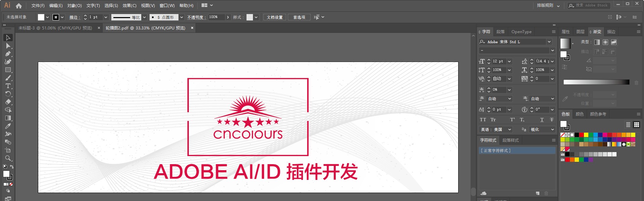Screen dimensions: 644x201
Task: Select the Direct Selection tool
Action: 8,46
